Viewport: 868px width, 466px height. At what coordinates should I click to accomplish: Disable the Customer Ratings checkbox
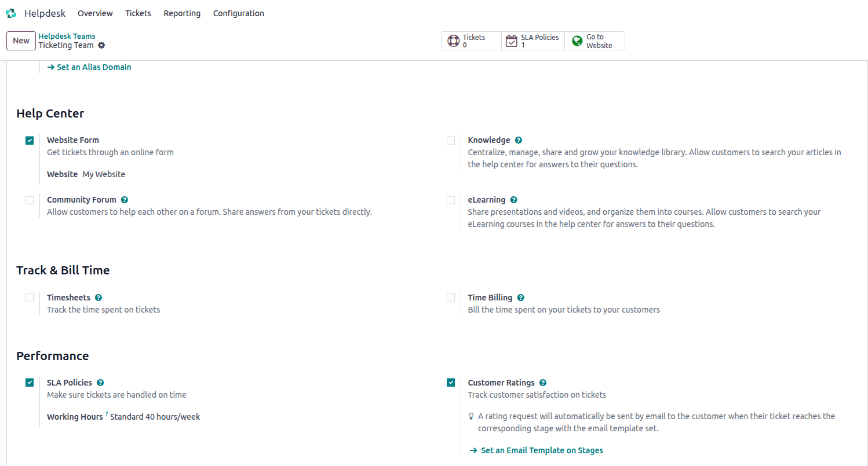coord(451,382)
